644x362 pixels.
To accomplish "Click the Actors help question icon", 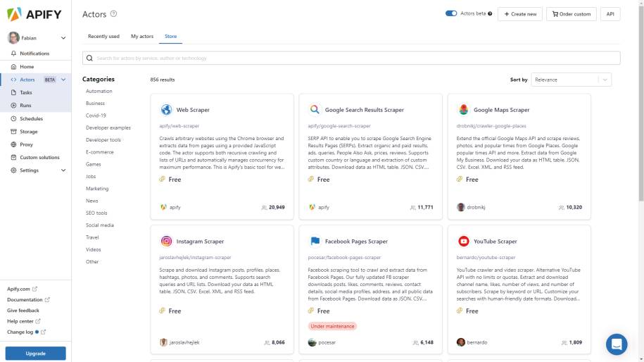I will pyautogui.click(x=114, y=13).
